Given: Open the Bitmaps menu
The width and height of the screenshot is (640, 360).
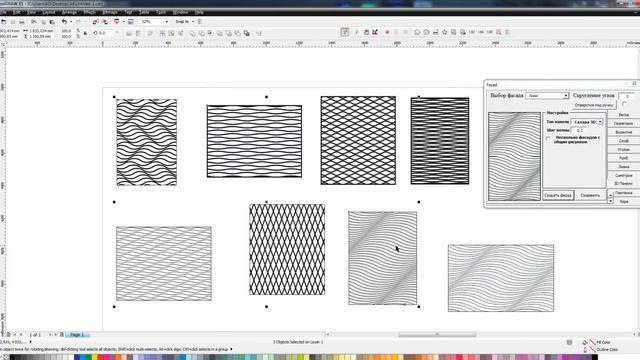Looking at the screenshot, I should [x=110, y=12].
